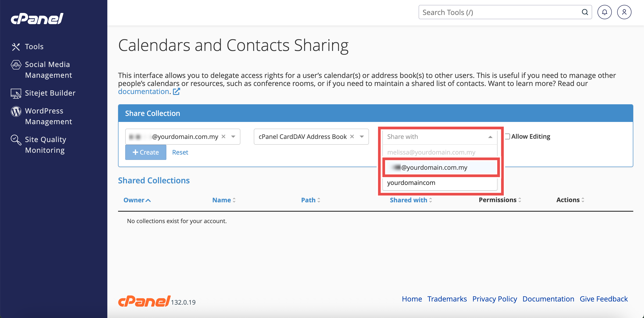Screen dimensions: 644x318
Task: Collapse the Share with dropdown
Action: click(490, 137)
